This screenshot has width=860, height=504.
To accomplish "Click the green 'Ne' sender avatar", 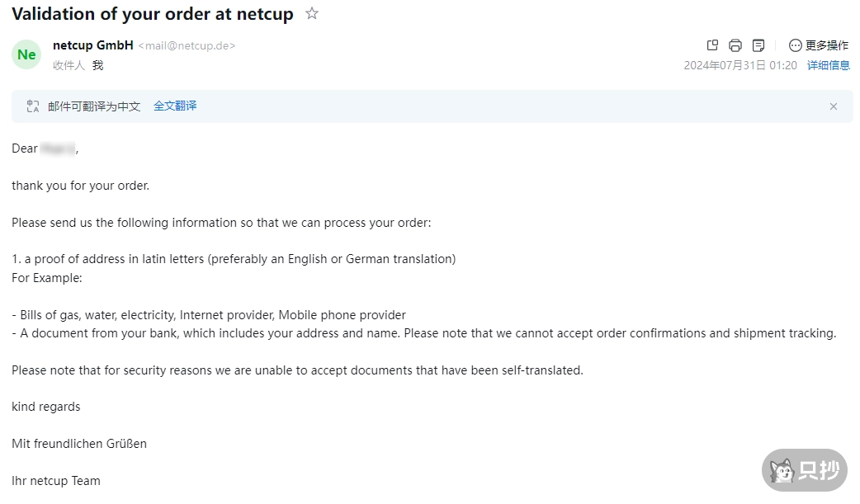I will click(26, 54).
